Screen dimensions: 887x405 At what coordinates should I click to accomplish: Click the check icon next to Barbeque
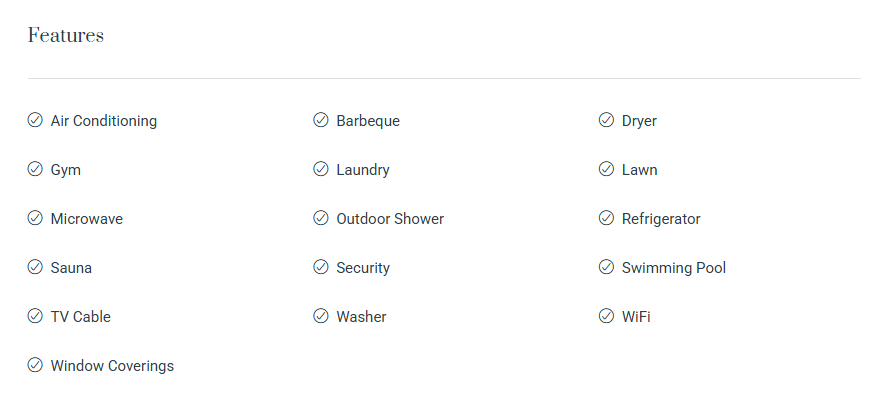(321, 121)
